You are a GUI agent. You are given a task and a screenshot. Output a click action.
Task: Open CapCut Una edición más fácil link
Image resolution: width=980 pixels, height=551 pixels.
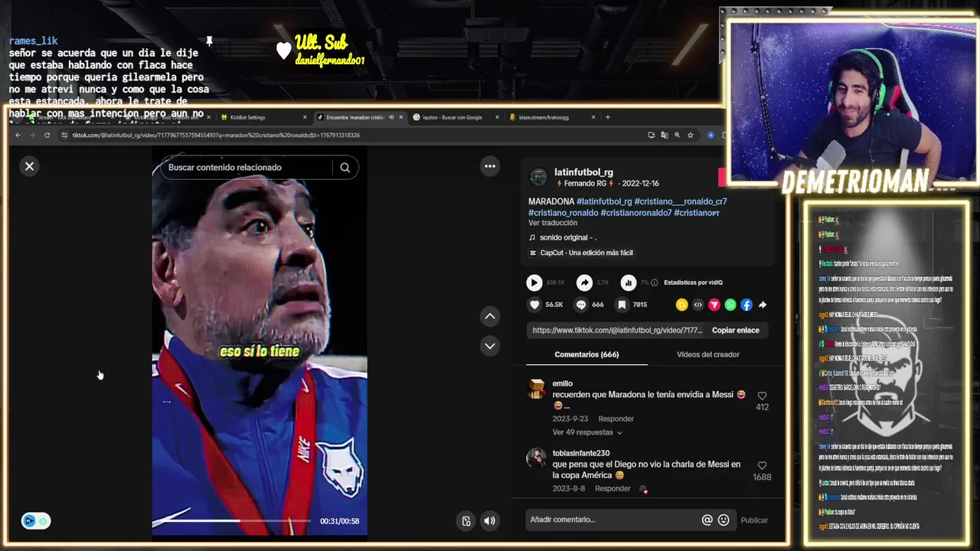581,253
